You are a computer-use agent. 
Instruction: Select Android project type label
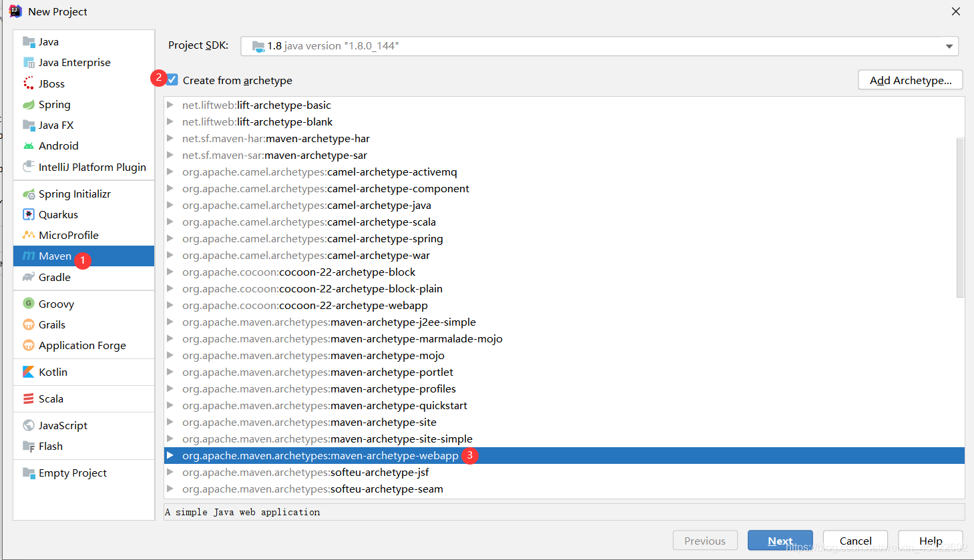click(59, 146)
